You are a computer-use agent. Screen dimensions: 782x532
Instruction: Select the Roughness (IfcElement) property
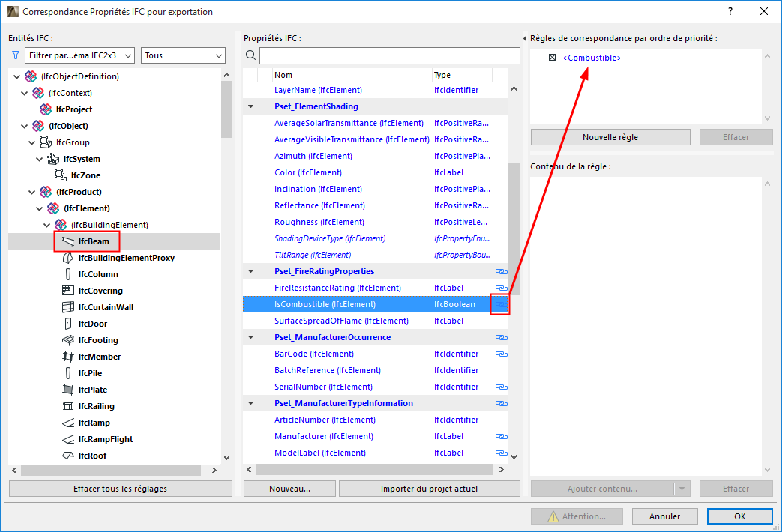click(375, 221)
